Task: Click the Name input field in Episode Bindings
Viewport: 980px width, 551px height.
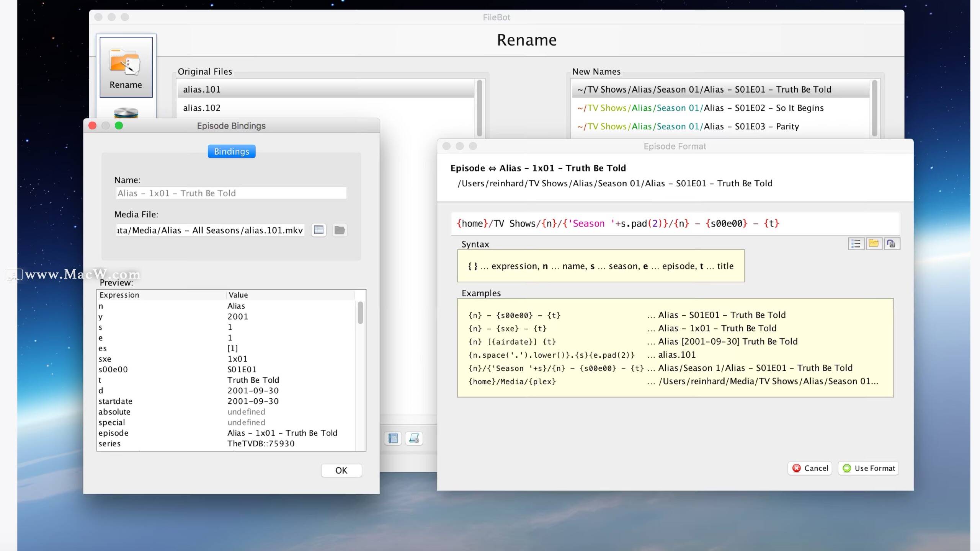Action: tap(231, 193)
